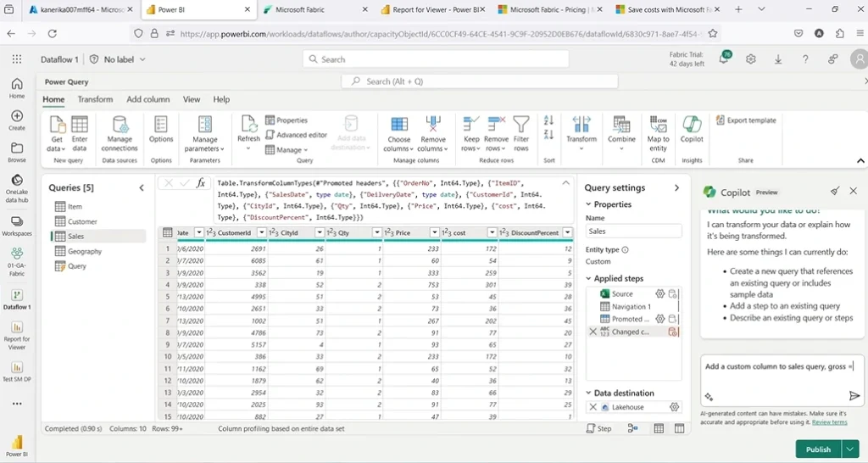Sort ascending in ribbon

pos(548,120)
